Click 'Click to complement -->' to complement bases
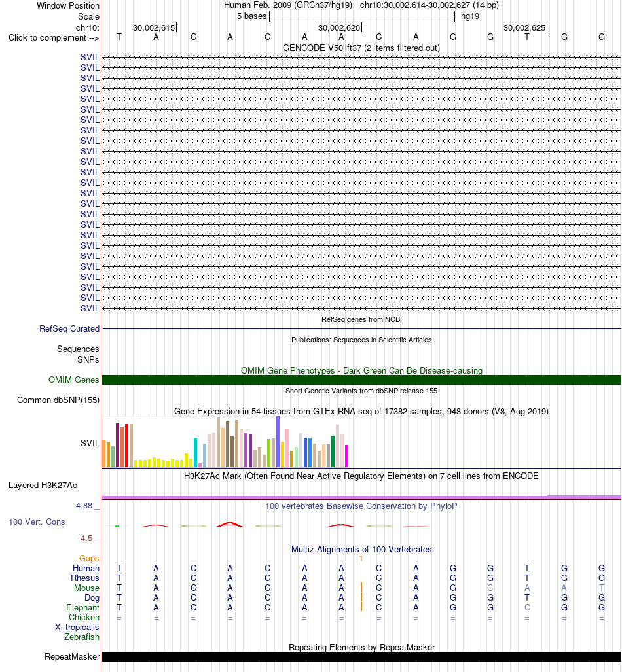This screenshot has width=622, height=672. pyautogui.click(x=54, y=38)
